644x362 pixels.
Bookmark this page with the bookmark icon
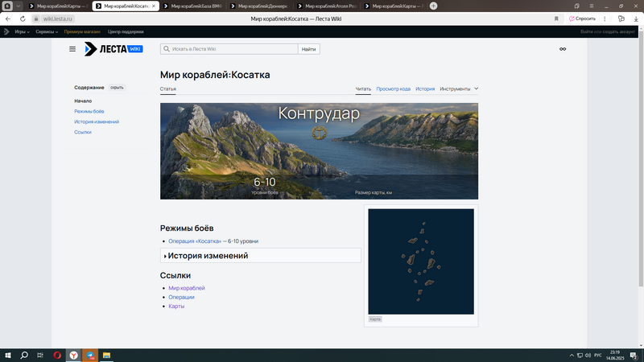(x=556, y=19)
